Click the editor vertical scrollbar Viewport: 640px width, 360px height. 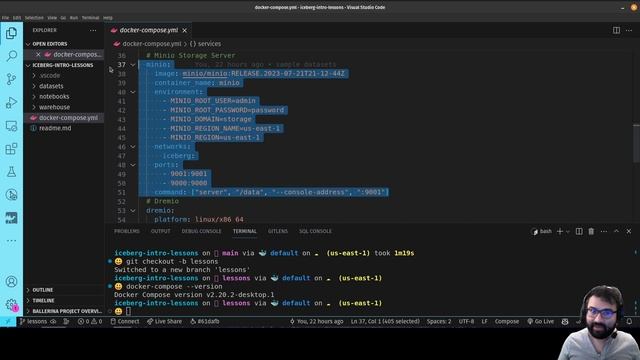pos(636,143)
